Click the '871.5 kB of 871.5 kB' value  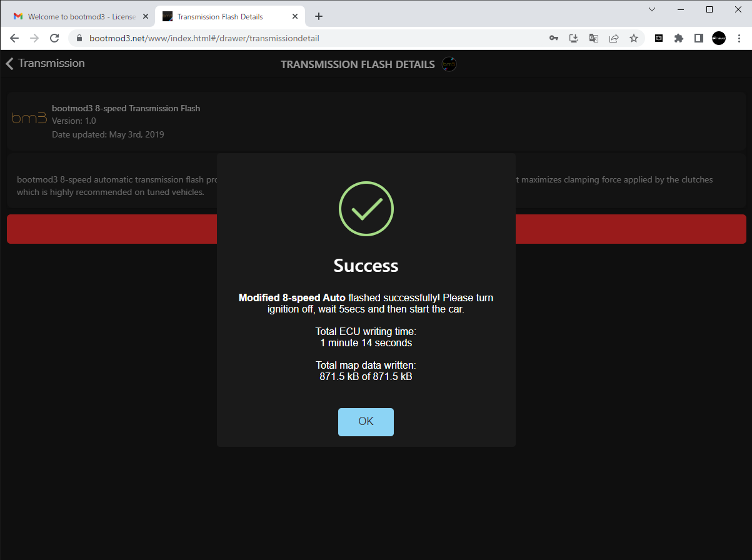(366, 376)
